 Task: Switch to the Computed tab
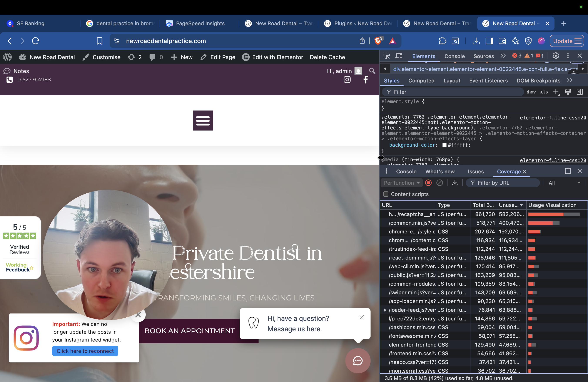(x=421, y=80)
